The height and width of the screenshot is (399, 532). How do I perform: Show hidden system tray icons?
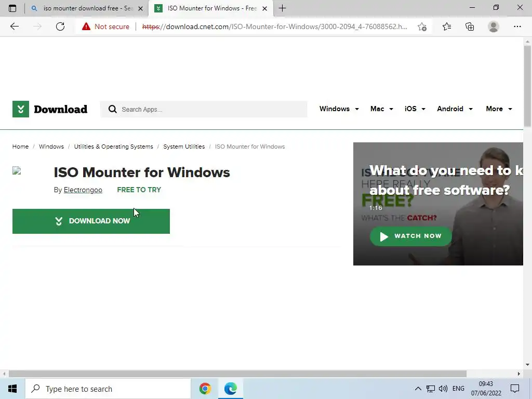[x=418, y=389]
